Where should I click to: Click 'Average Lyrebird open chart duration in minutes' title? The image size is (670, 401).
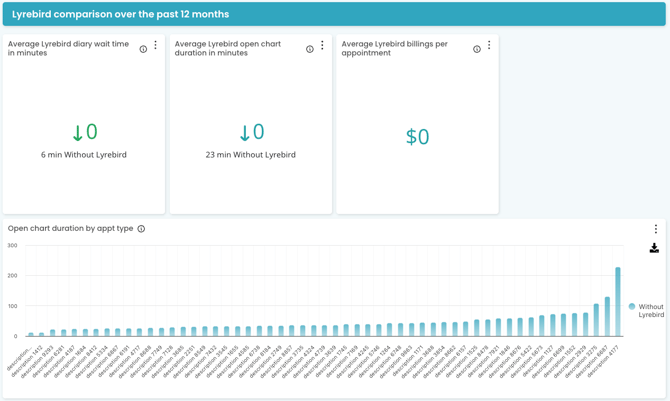pyautogui.click(x=228, y=48)
